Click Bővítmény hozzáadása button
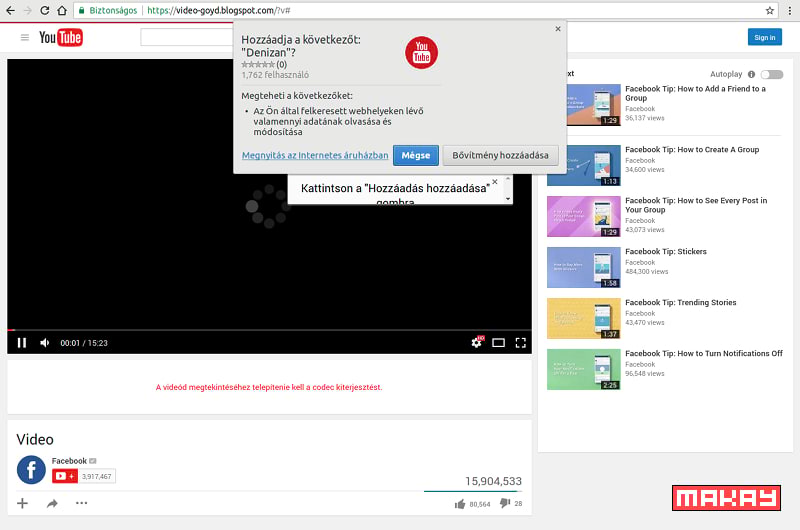The width and height of the screenshot is (800, 530). click(x=501, y=155)
